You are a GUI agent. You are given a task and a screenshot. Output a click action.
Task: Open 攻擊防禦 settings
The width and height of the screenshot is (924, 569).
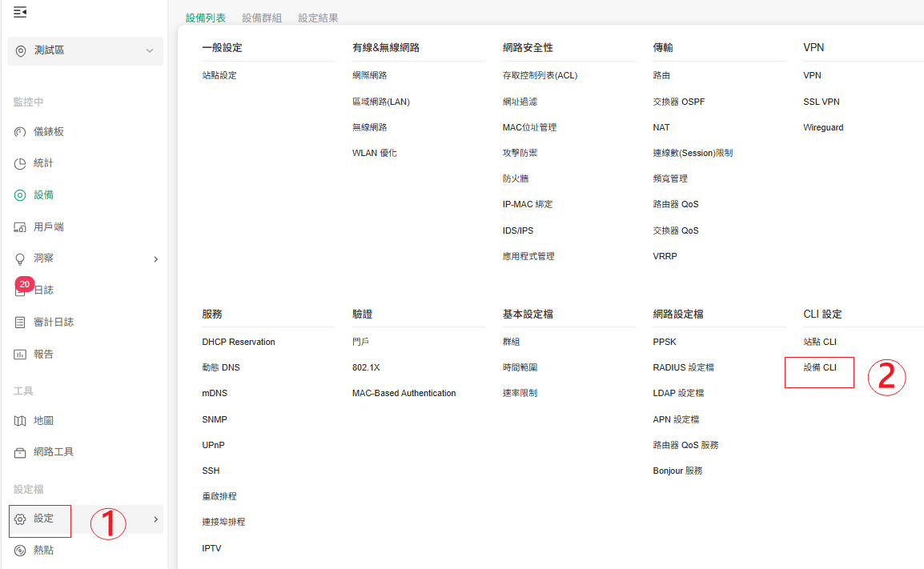pos(520,153)
